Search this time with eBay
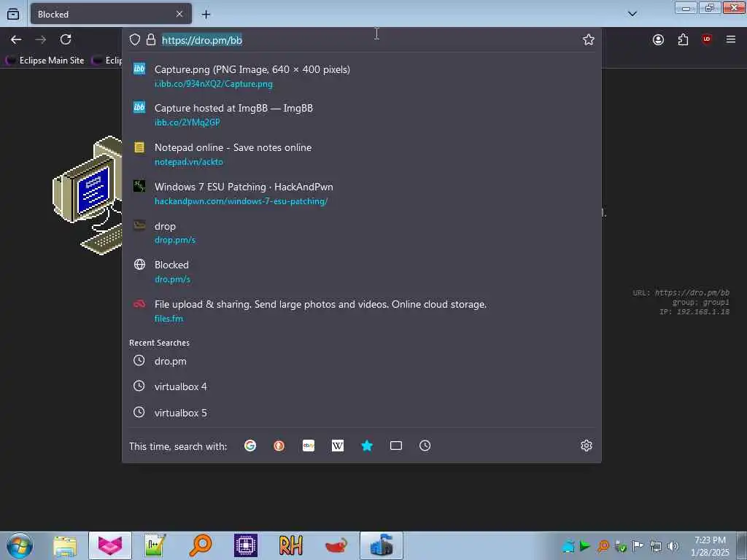 tap(309, 446)
